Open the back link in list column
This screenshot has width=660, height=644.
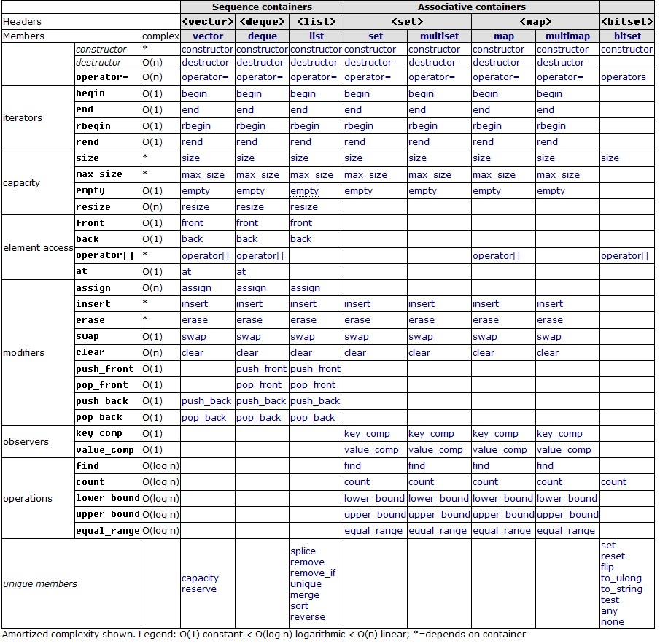coord(301,239)
